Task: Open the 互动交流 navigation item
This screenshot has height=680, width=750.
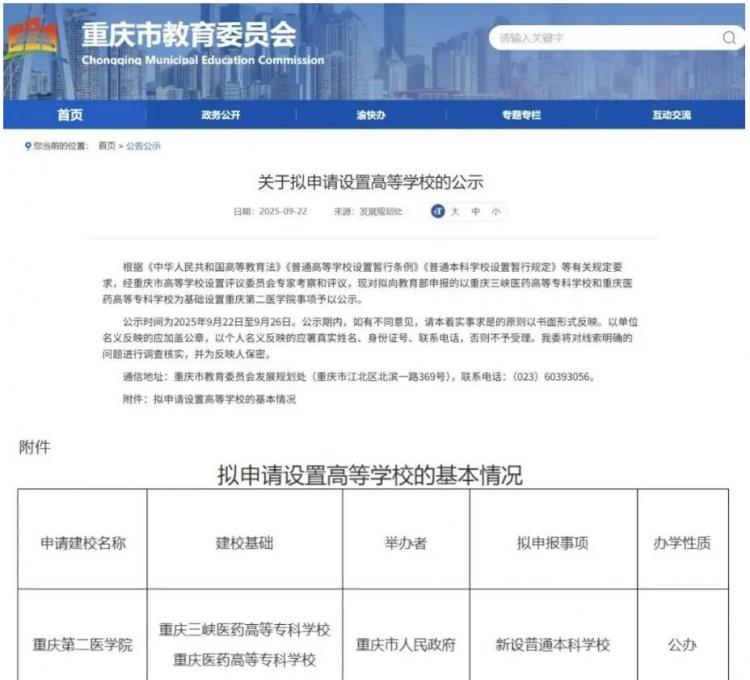Action: 671,115
